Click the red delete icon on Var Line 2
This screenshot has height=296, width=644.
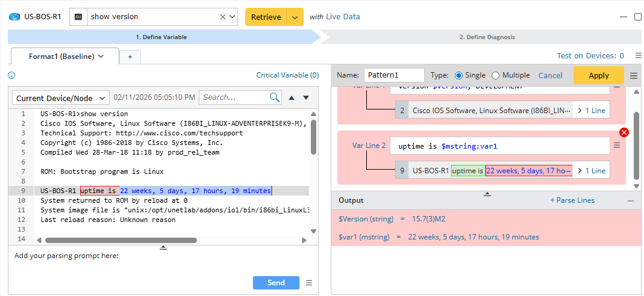624,132
